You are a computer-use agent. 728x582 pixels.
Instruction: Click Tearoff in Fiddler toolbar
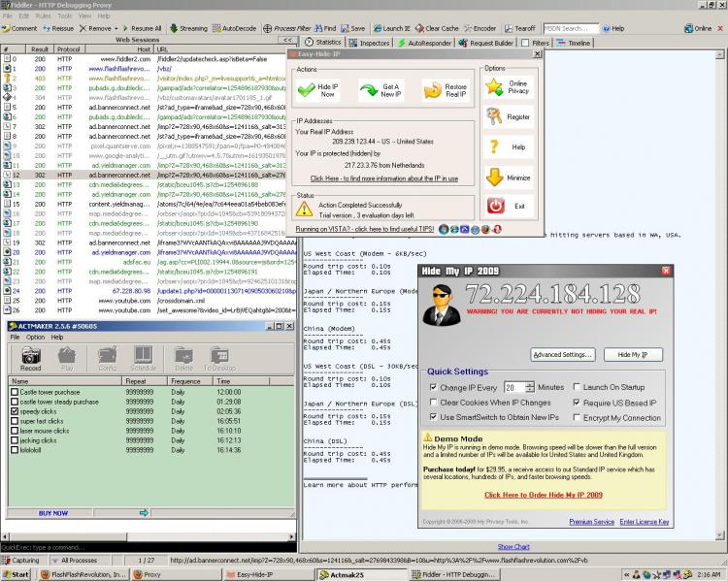coord(520,28)
